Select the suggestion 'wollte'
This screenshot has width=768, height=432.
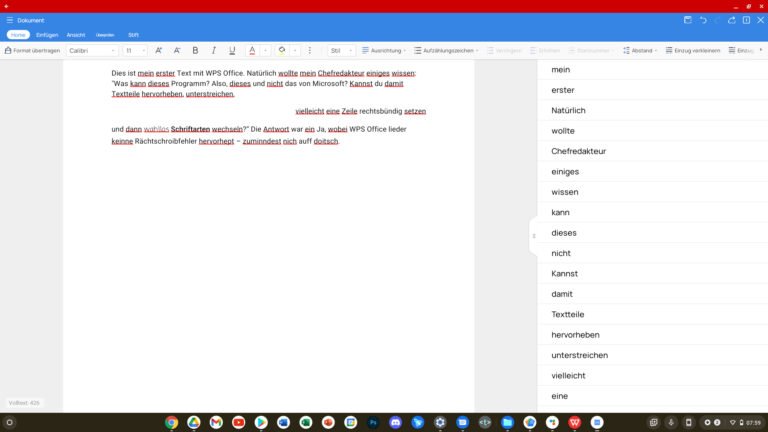(x=652, y=131)
